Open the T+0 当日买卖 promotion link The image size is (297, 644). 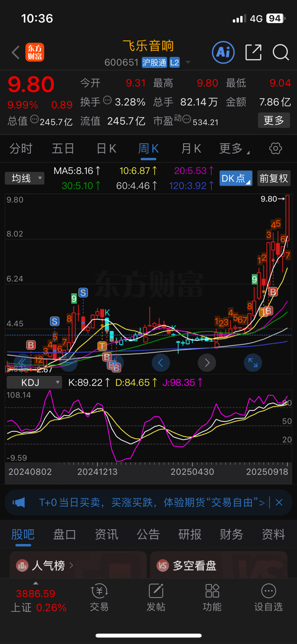[x=152, y=503]
